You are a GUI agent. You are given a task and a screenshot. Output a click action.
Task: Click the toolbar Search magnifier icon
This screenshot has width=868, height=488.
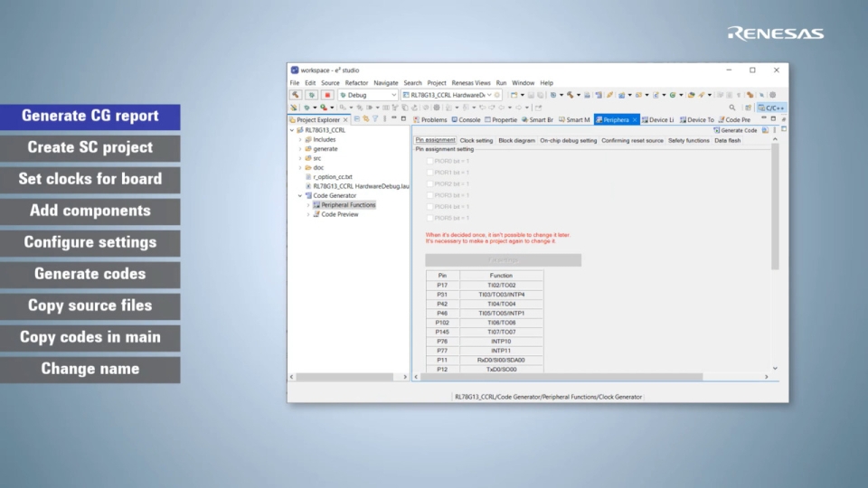[731, 108]
